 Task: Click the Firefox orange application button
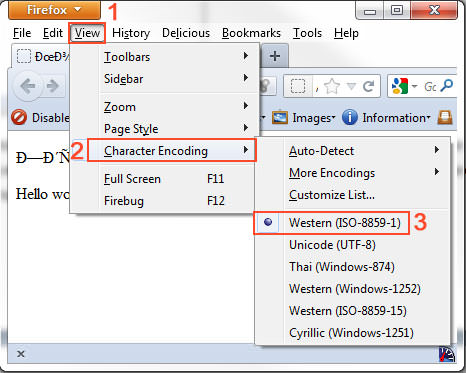[54, 10]
